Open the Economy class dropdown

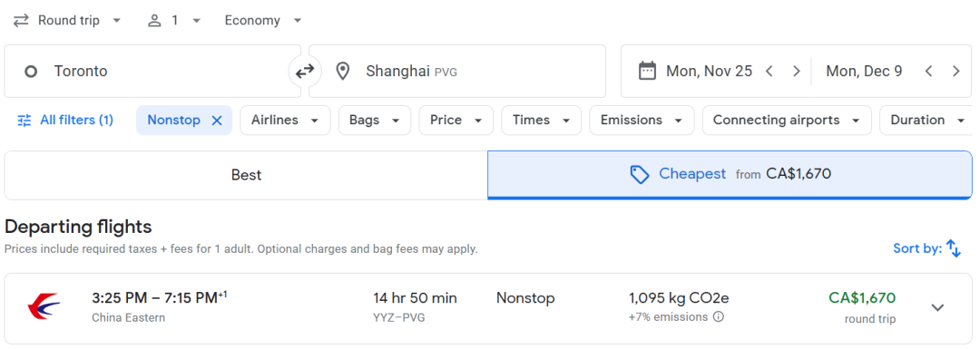263,21
